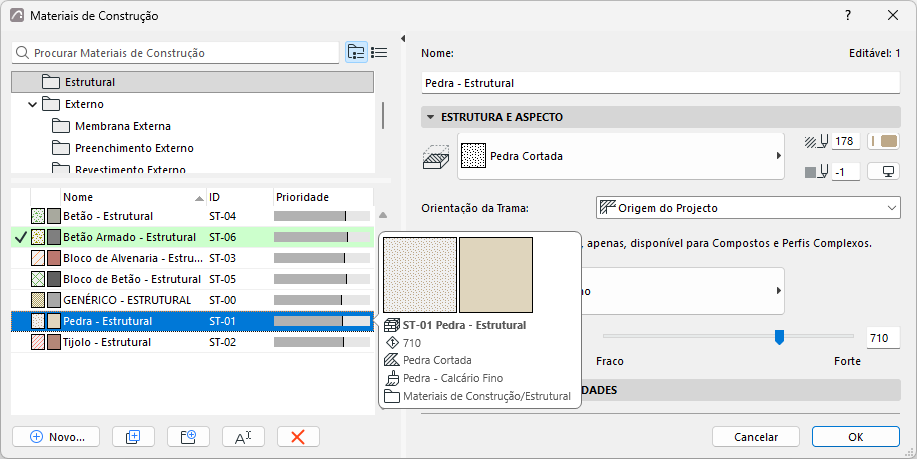Click Cancelar button
Image resolution: width=917 pixels, height=459 pixels.
tap(756, 437)
